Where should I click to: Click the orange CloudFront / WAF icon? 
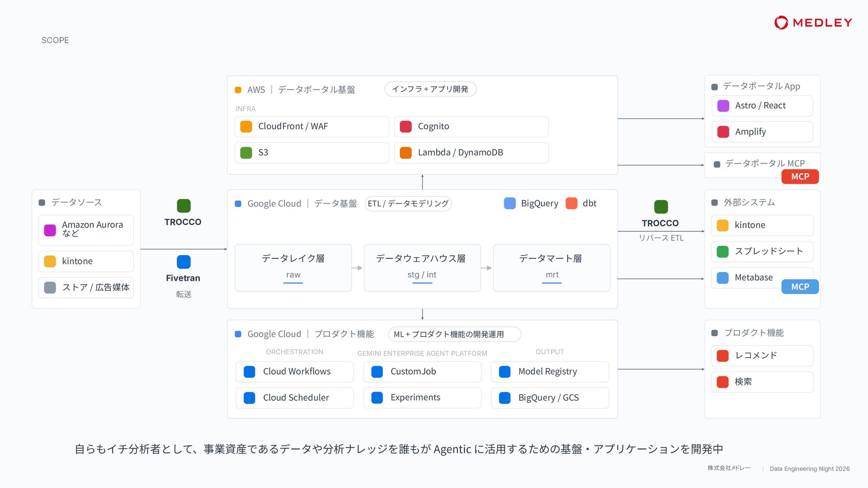(246, 127)
